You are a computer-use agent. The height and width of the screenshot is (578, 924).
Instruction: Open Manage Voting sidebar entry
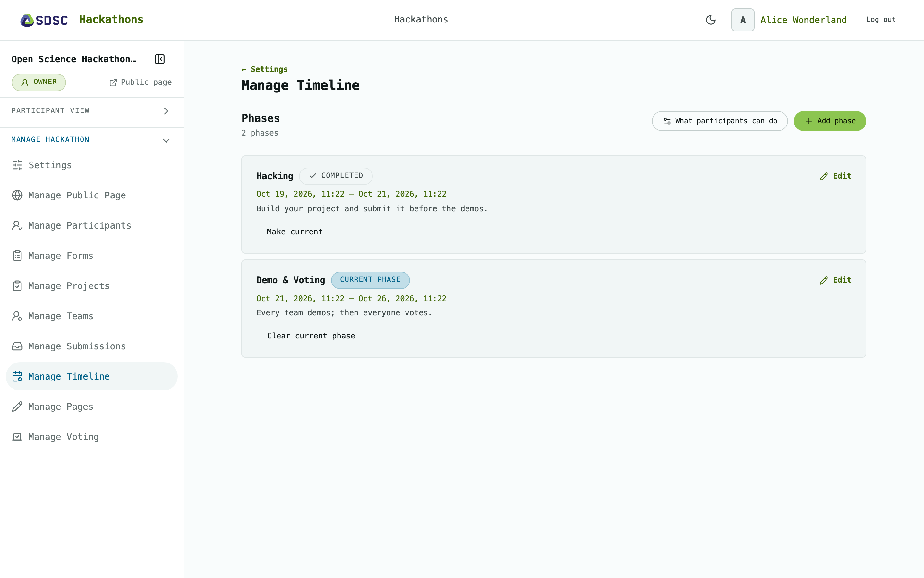coord(92,437)
